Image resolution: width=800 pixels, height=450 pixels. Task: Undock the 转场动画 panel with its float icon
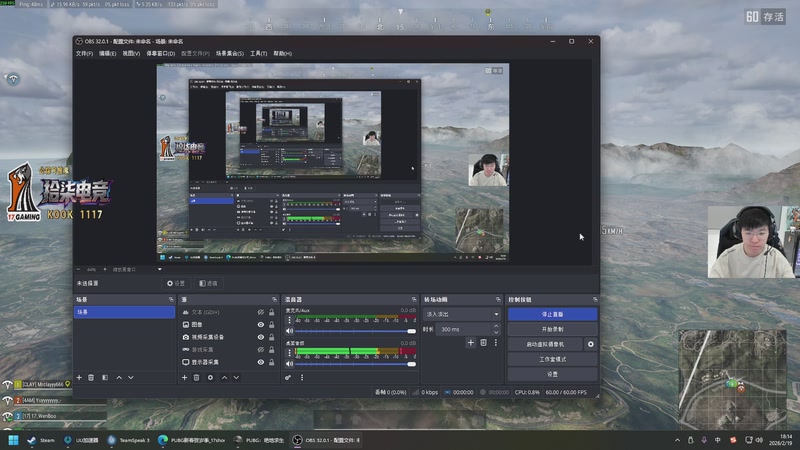(498, 299)
